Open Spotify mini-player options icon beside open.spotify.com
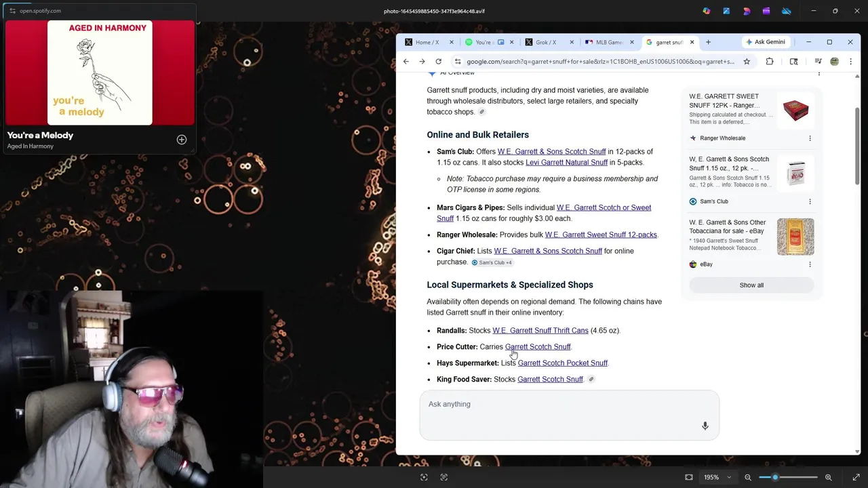The width and height of the screenshot is (868, 488). tap(12, 11)
